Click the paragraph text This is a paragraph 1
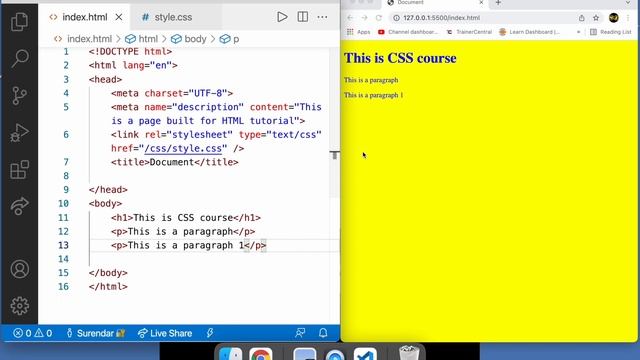The height and width of the screenshot is (360, 640). [x=373, y=95]
